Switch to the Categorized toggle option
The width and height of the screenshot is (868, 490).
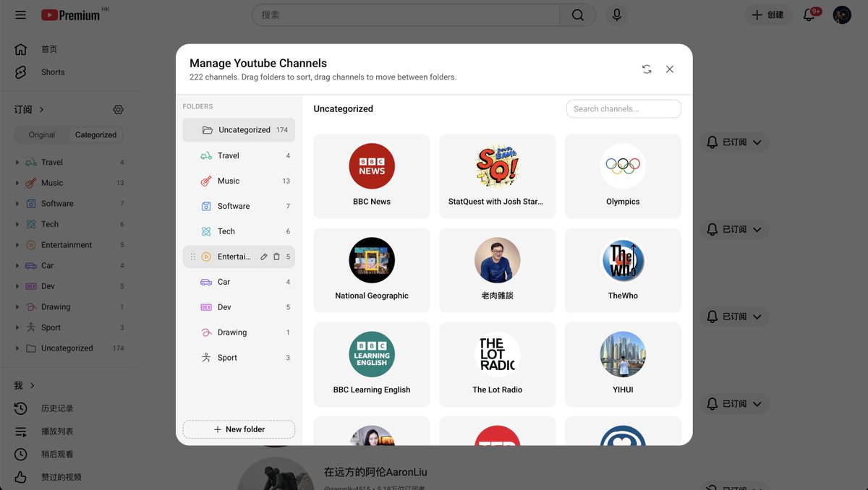click(x=95, y=135)
